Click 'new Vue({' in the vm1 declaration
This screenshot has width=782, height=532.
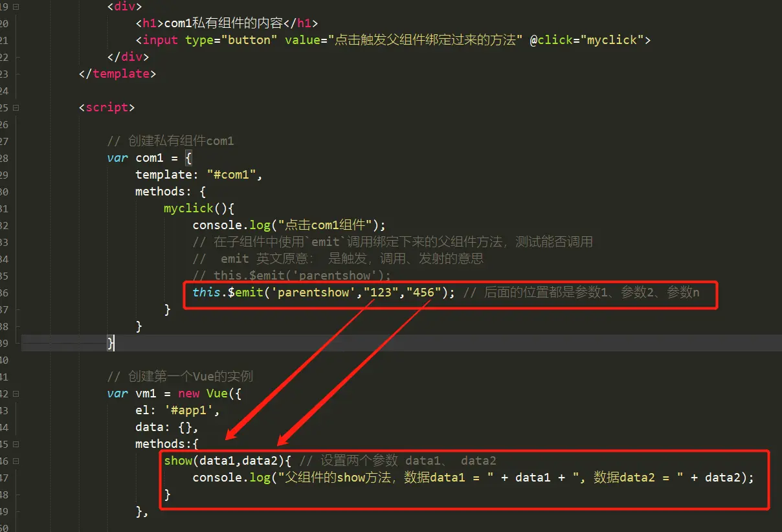[x=210, y=393]
